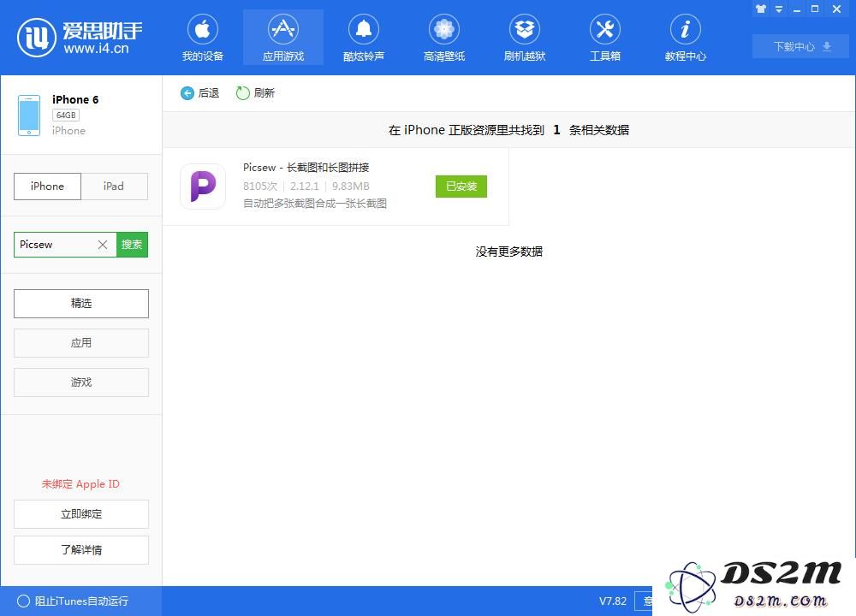The width and height of the screenshot is (856, 616).
Task: Click the 2.12.1 version text of Picsew
Action: pyautogui.click(x=304, y=186)
